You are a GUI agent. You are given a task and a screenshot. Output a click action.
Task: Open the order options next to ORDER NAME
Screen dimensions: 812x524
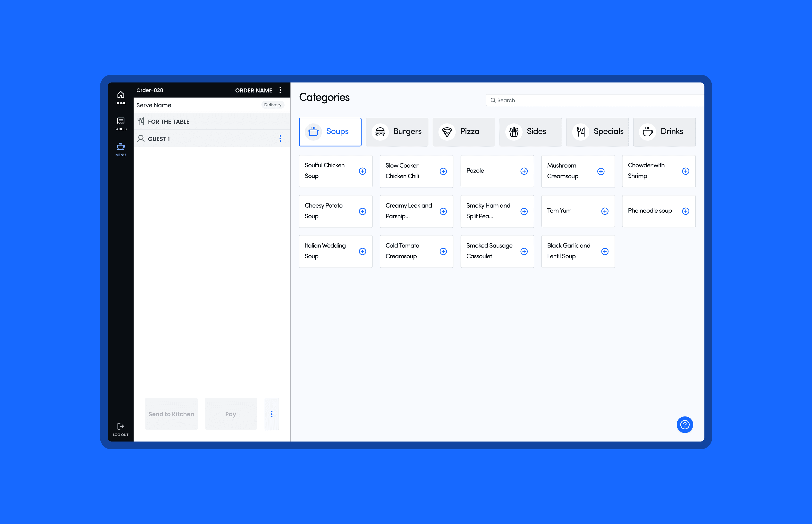coord(280,90)
